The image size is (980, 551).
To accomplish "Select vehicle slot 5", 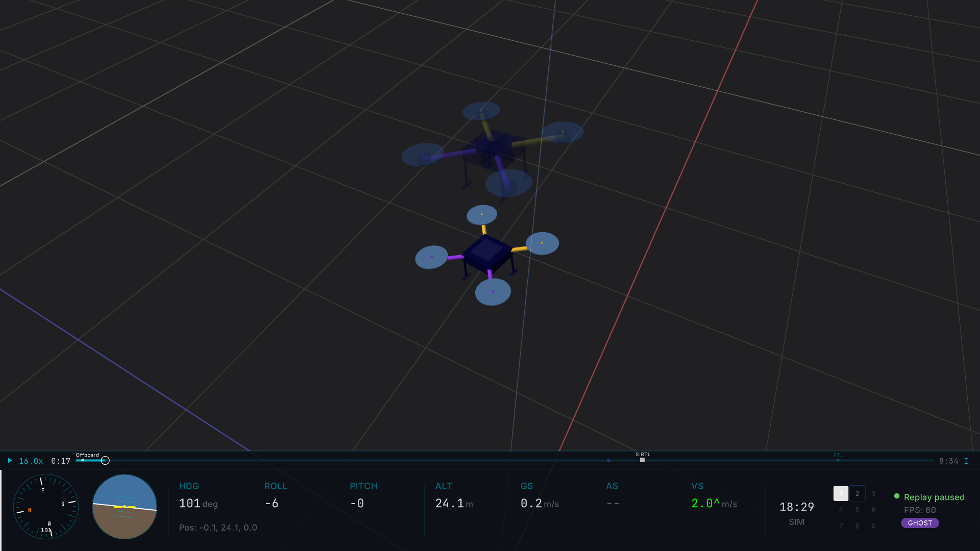I will 857,510.
